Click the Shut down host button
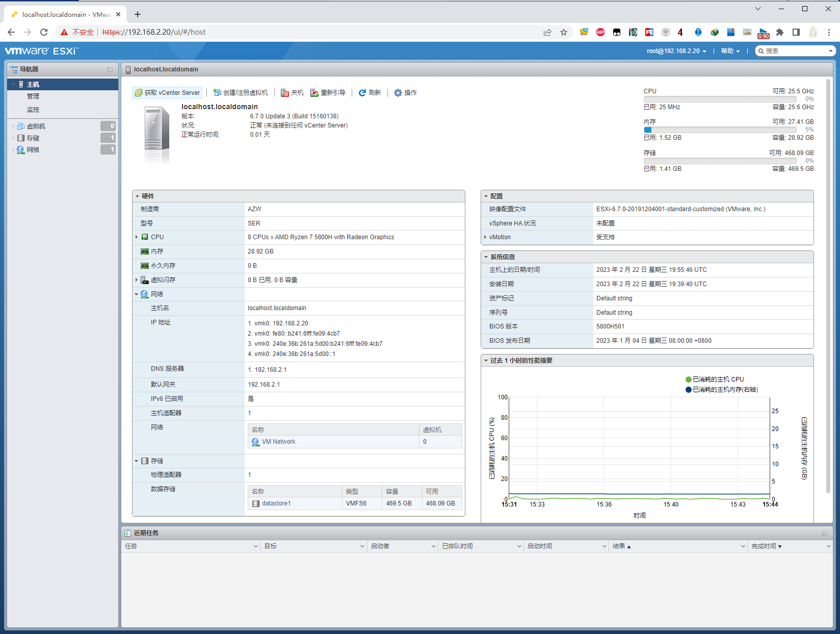840x634 pixels. (x=292, y=93)
